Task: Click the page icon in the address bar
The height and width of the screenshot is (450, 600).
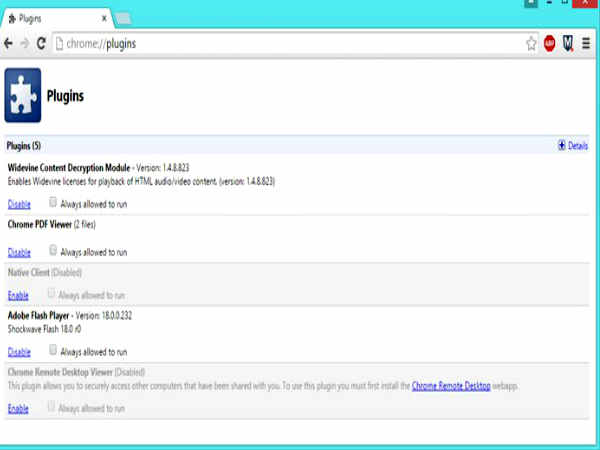Action: click(59, 44)
